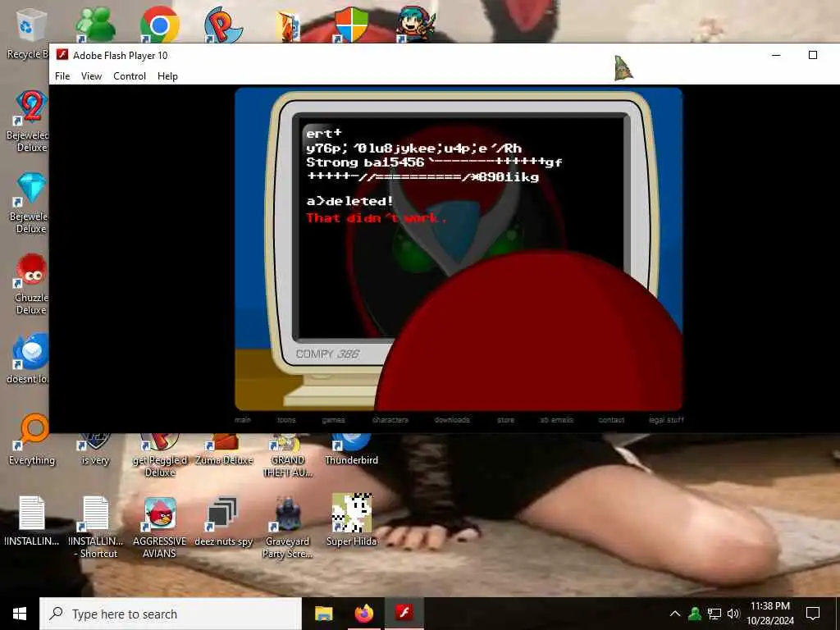
Task: Click the 'downloads' navigation link
Action: pos(452,419)
